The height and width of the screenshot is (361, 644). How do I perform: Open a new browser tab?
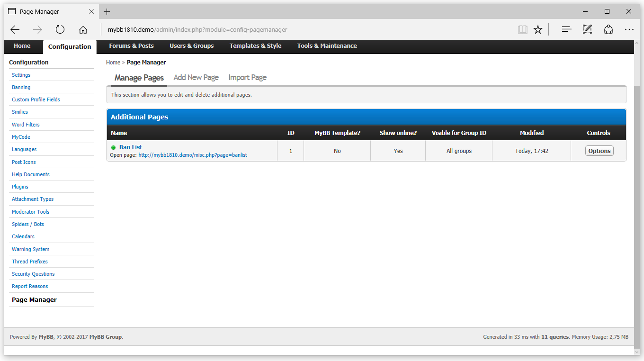click(107, 11)
